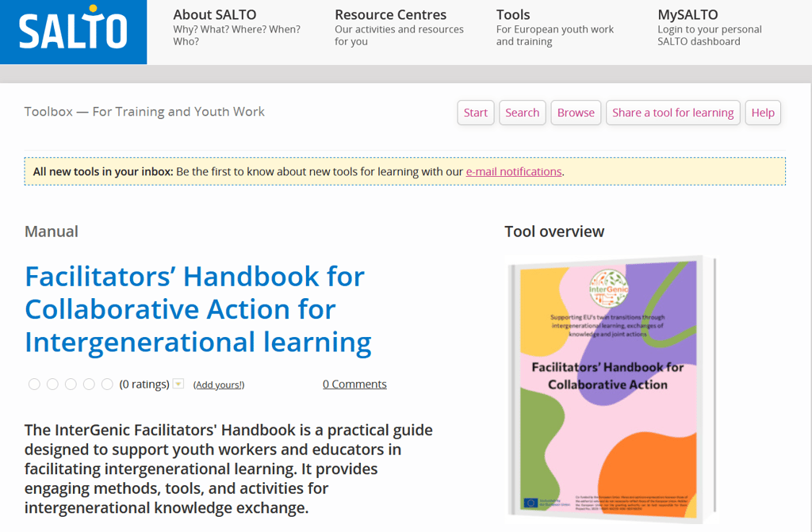Open the Facilitators' Handbook title link
The height and width of the screenshot is (532, 812).
tap(197, 309)
